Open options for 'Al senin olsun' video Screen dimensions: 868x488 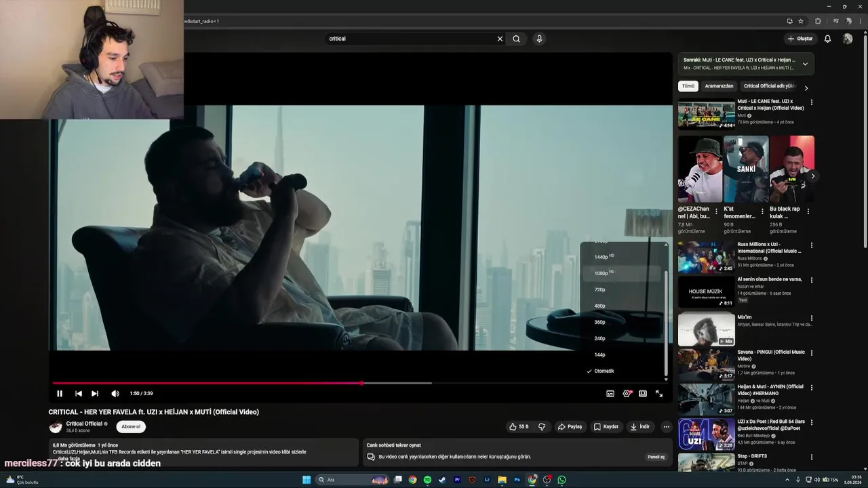[812, 280]
